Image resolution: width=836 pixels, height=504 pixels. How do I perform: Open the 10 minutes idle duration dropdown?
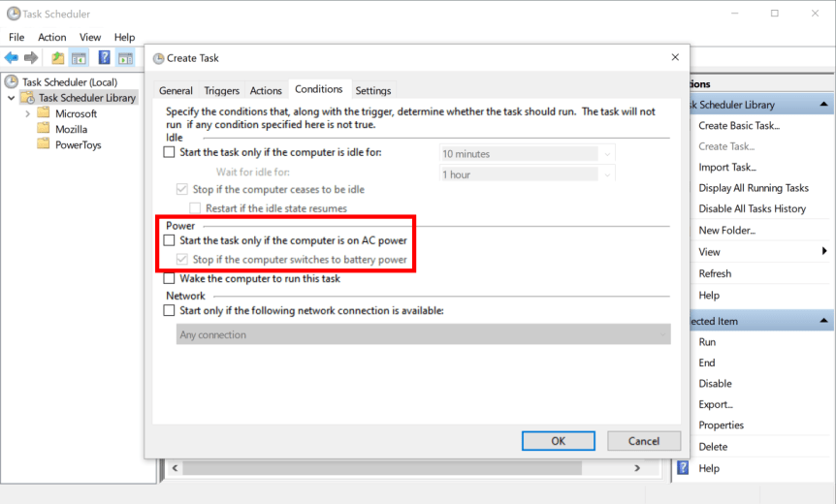pyautogui.click(x=607, y=154)
